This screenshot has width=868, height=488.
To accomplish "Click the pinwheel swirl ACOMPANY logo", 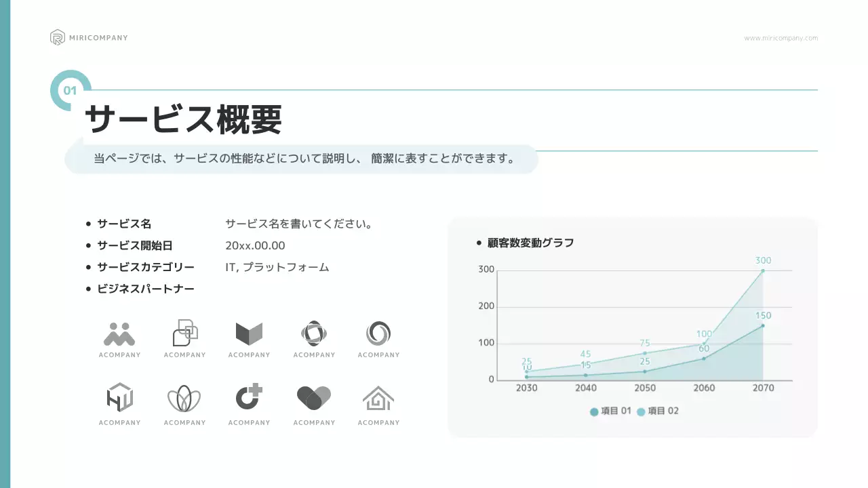I will pos(314,332).
